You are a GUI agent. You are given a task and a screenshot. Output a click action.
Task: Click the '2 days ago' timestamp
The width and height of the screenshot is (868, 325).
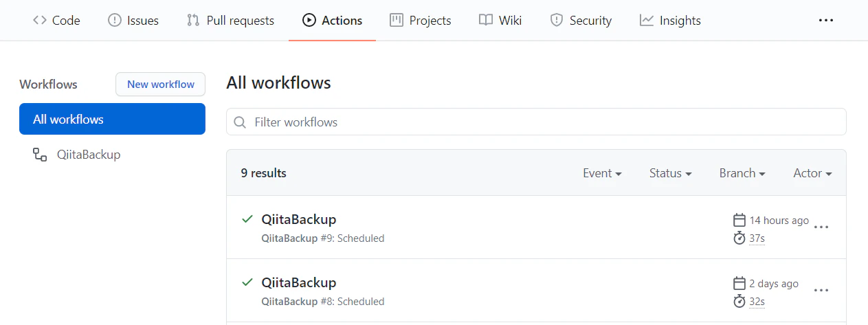[774, 284]
